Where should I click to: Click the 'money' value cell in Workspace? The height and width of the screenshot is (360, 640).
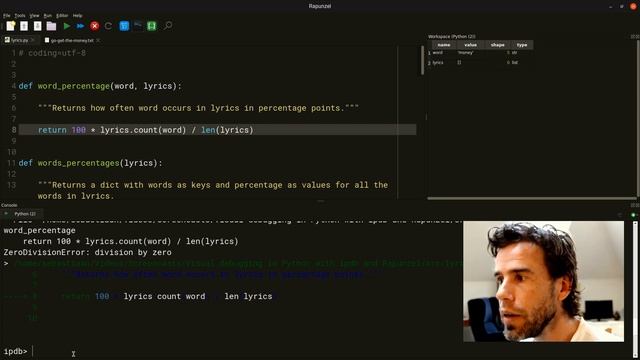click(466, 53)
